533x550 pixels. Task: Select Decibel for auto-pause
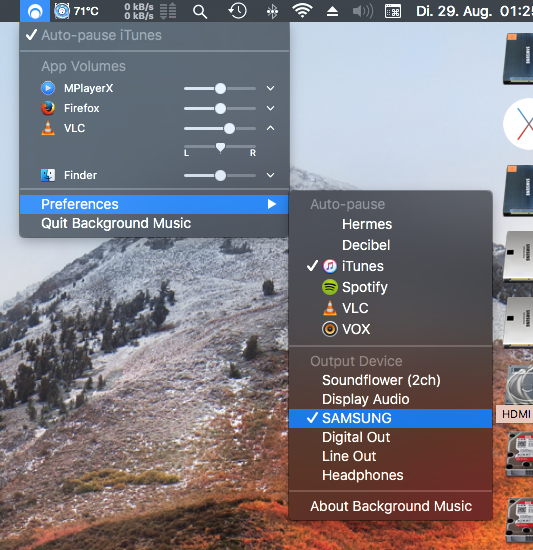coord(391,245)
